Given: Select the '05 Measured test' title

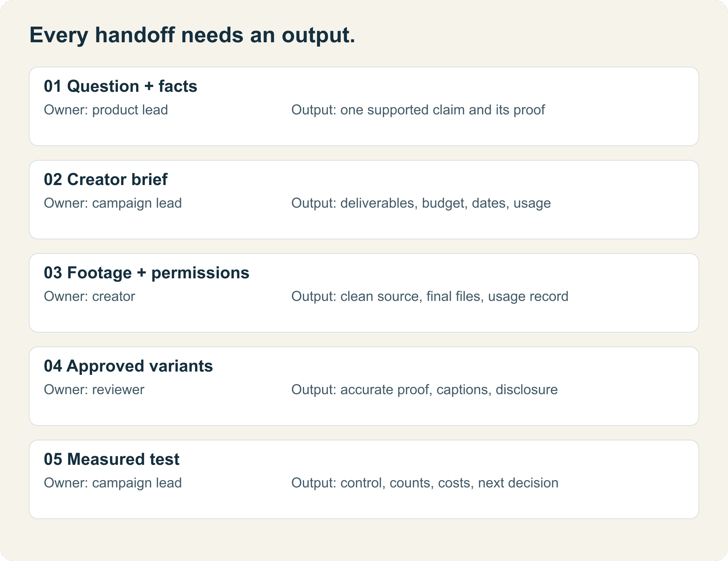Looking at the screenshot, I should (x=111, y=459).
